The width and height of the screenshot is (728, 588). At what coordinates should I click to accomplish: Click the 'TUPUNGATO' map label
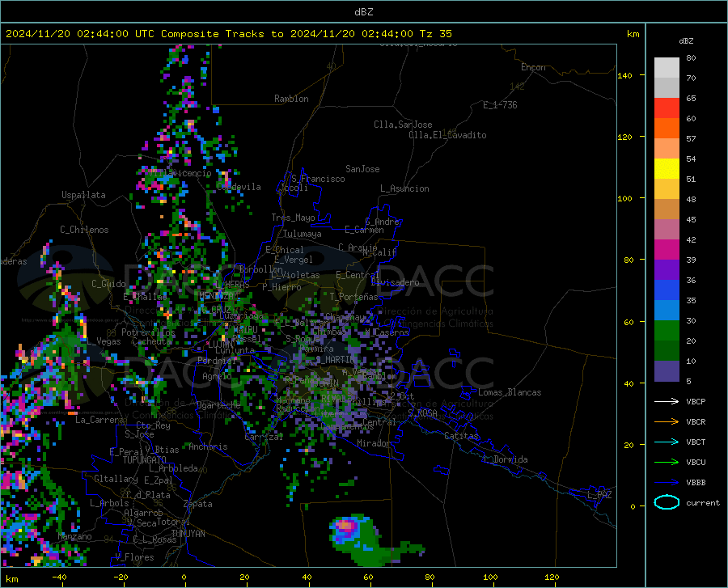tap(145, 460)
